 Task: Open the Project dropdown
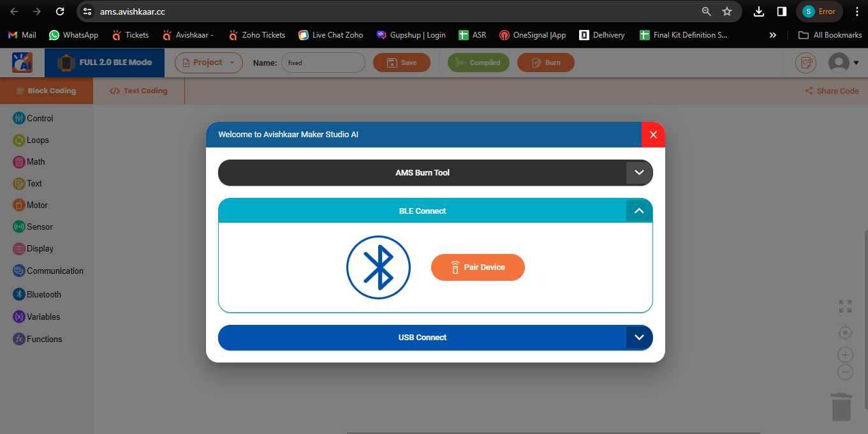(x=209, y=63)
